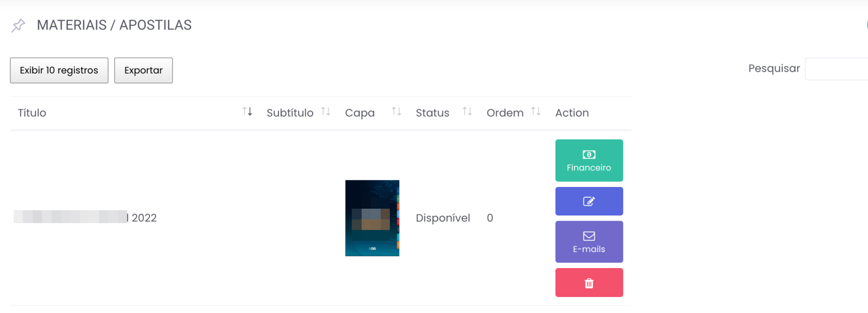Screen dimensions: 868x313
Task: Click the pin icon beside Materiais / Apostilas
Action: click(x=18, y=25)
